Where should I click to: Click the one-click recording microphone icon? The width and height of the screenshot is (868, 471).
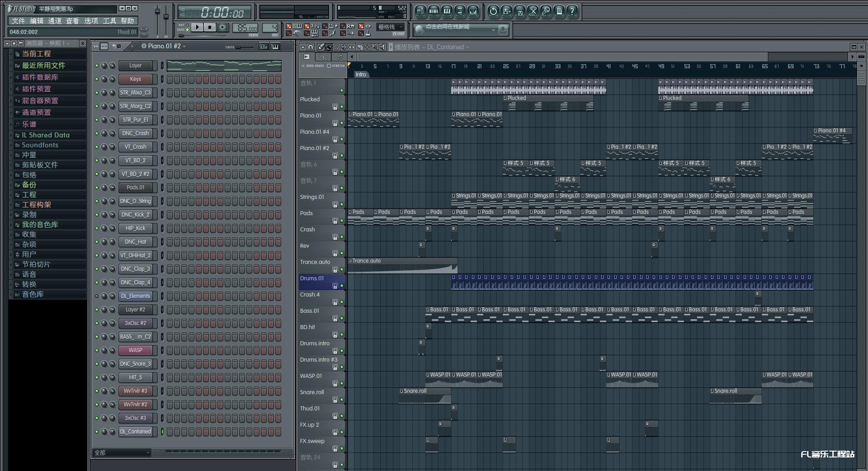click(546, 11)
